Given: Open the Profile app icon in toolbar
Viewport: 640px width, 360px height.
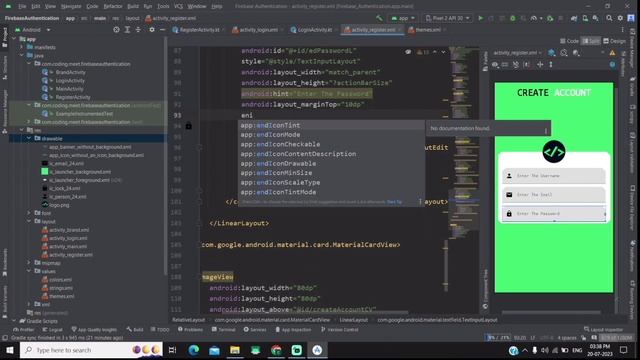Looking at the screenshot, I should point(533,18).
